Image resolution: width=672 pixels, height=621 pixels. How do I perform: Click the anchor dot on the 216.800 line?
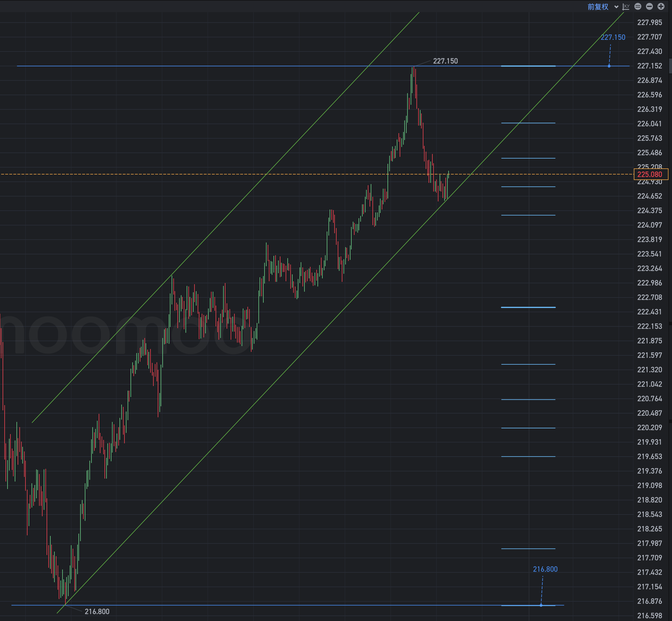point(541,605)
